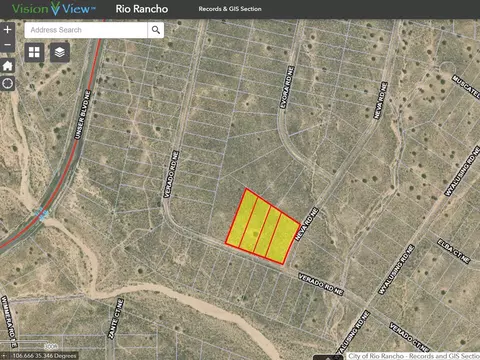Click the Vision View logo
480x360 pixels.
point(53,8)
